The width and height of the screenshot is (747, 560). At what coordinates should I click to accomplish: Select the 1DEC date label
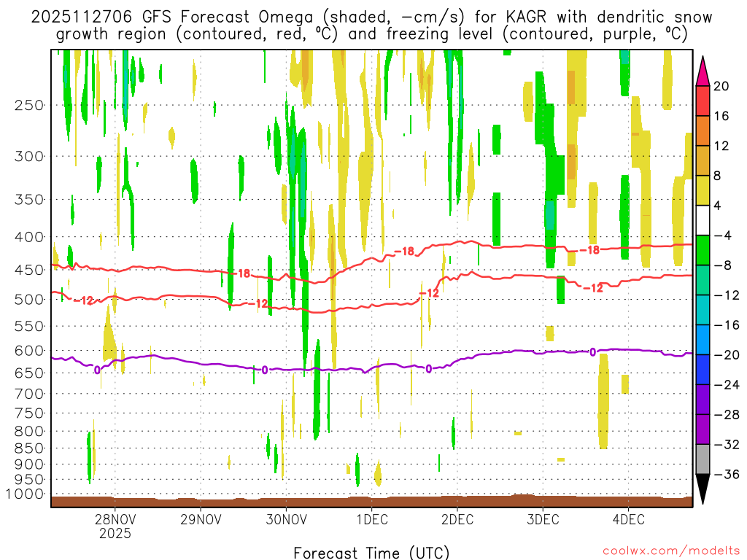click(x=372, y=519)
